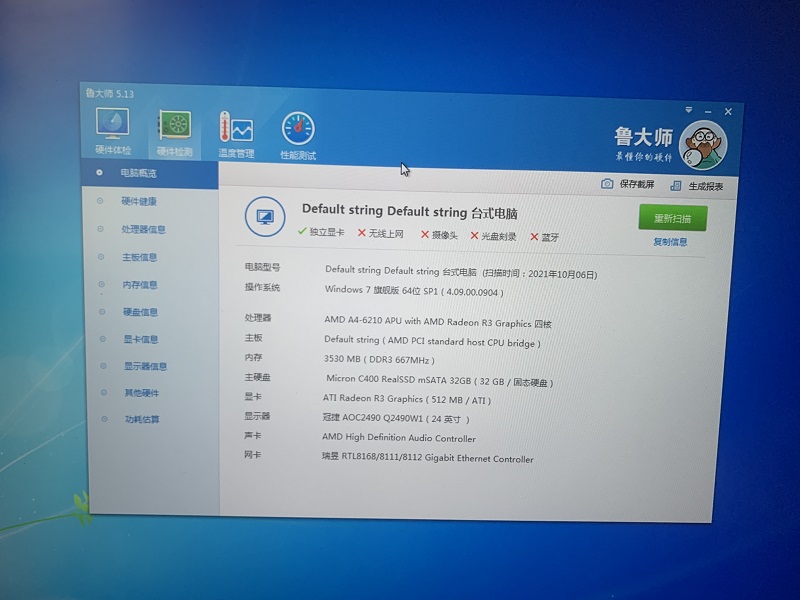Viewport: 800px width, 600px height.
Task: Click the desktop computer overview icon
Action: [x=265, y=217]
